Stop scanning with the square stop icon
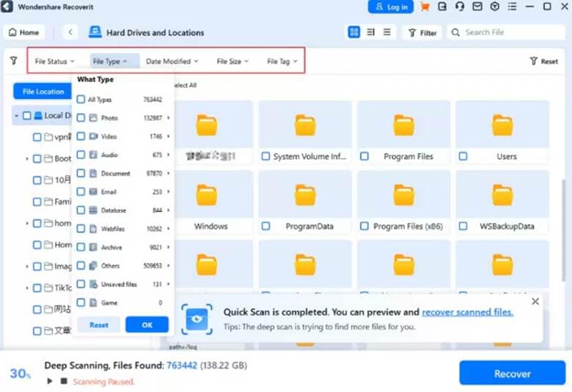The image size is (572, 392). tap(64, 381)
